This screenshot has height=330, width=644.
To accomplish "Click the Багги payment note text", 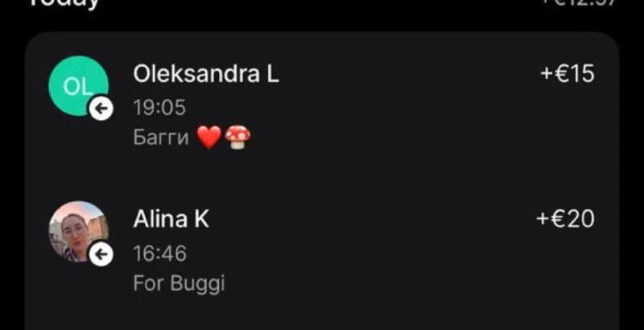I will click(161, 138).
